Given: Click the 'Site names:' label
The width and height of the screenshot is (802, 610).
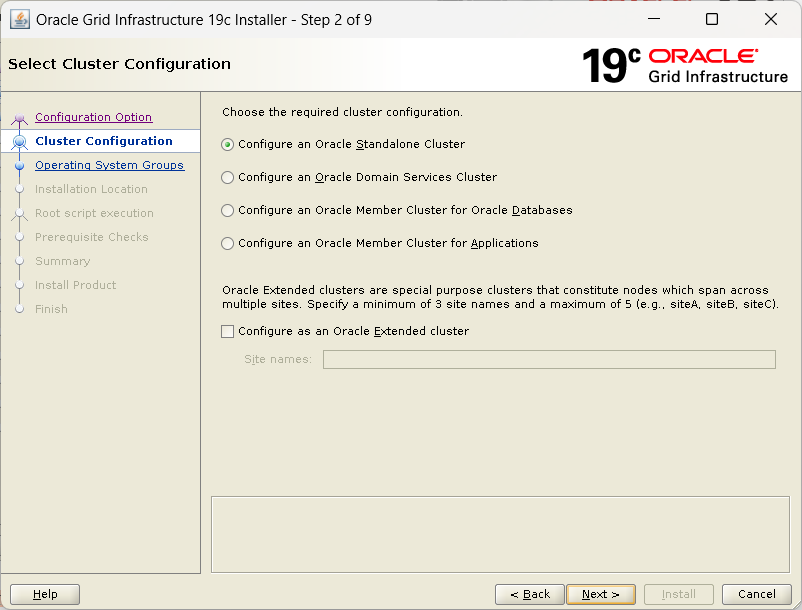Looking at the screenshot, I should [278, 359].
